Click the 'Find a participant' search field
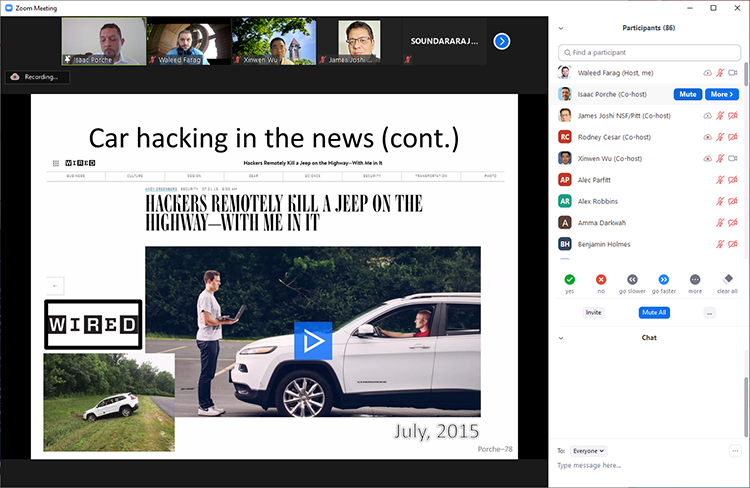This screenshot has width=750, height=488. pos(649,53)
